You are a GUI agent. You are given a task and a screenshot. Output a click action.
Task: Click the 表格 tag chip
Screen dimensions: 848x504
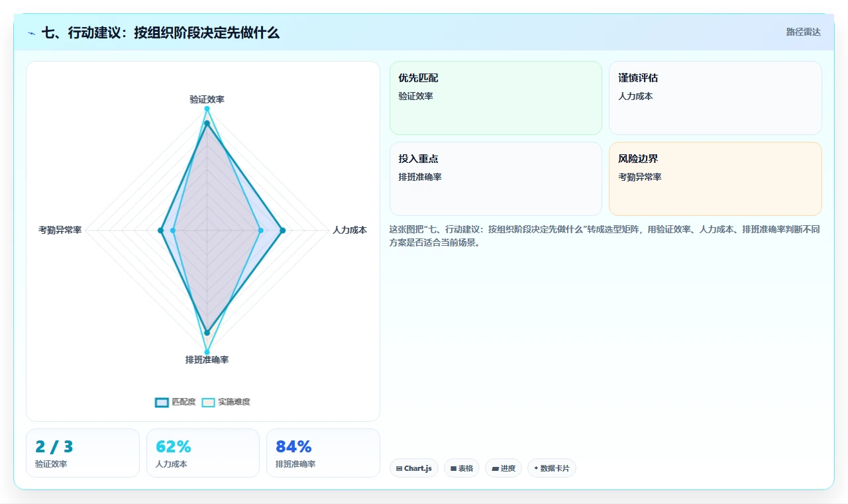coord(462,468)
